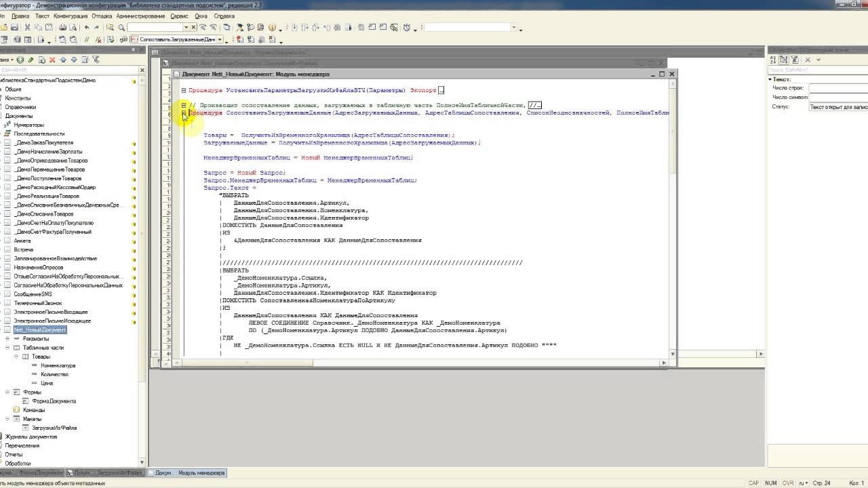Screen dimensions: 868x488
Task: Open the Сервис menu
Action: point(179,16)
